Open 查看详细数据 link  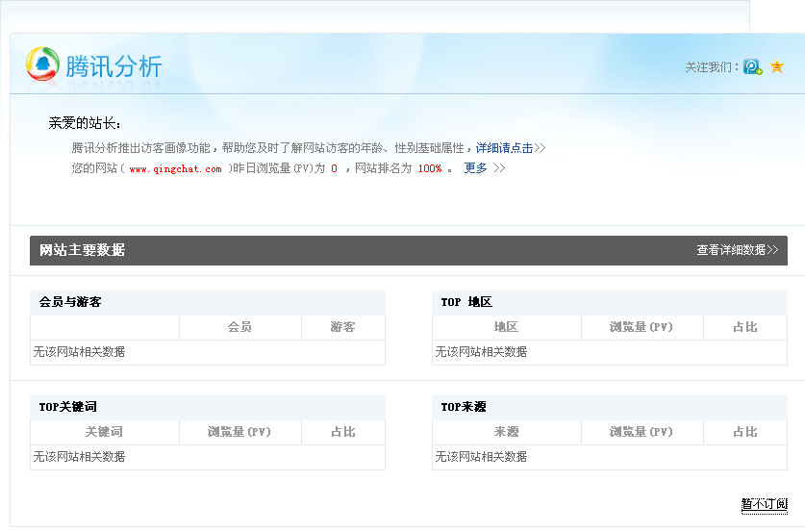click(x=738, y=250)
